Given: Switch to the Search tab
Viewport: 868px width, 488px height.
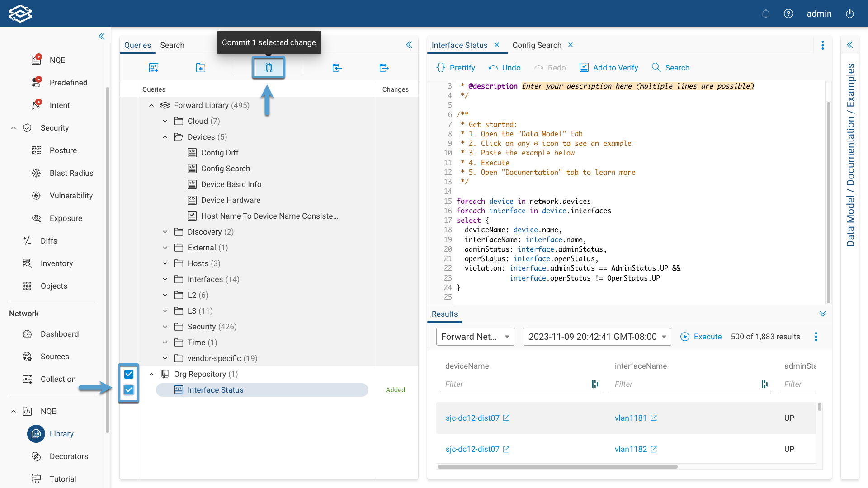Looking at the screenshot, I should point(172,45).
